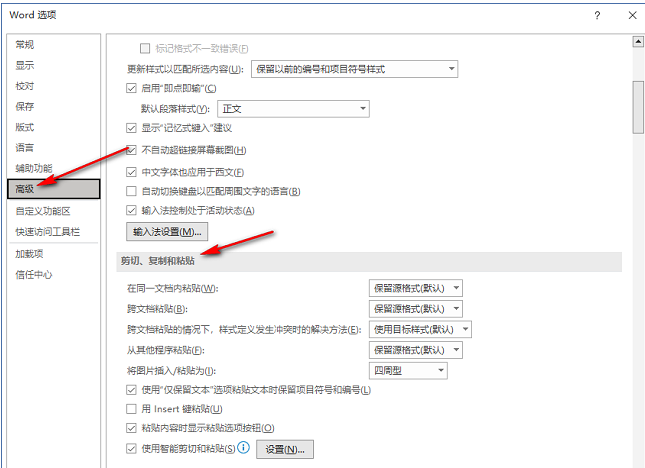Click 输入法设置(M)... button
The height and width of the screenshot is (468, 645).
(167, 232)
